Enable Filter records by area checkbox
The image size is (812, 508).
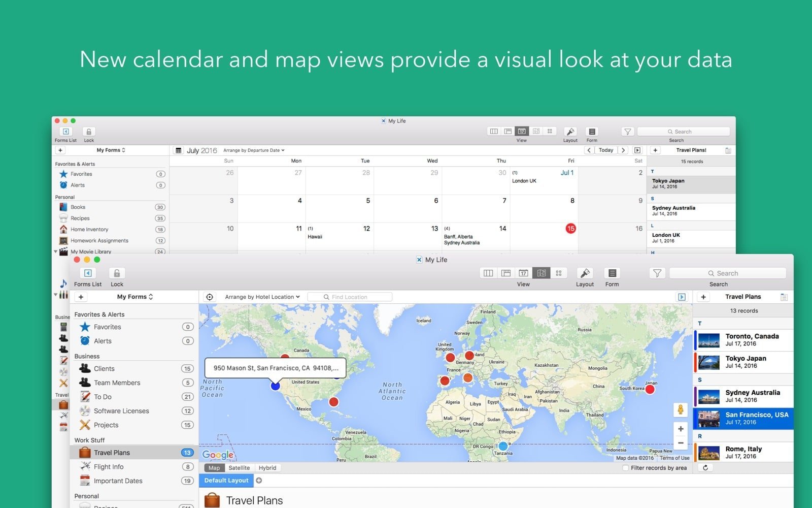point(626,468)
